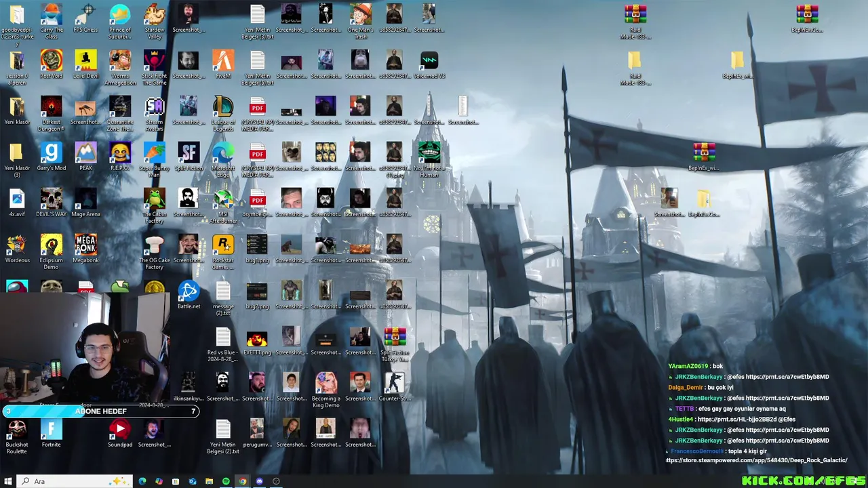868x488 pixels.
Task: Select Level Devil desktop icon
Action: point(85,64)
